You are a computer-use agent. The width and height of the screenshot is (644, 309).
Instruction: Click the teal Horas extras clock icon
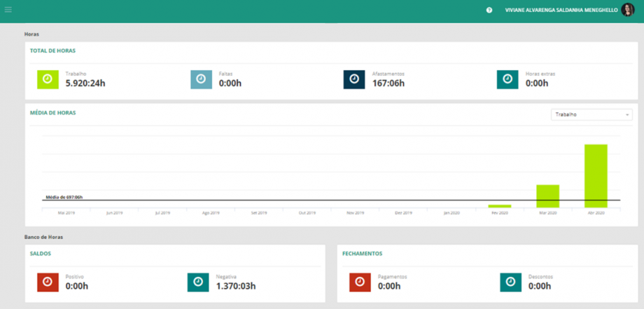507,79
